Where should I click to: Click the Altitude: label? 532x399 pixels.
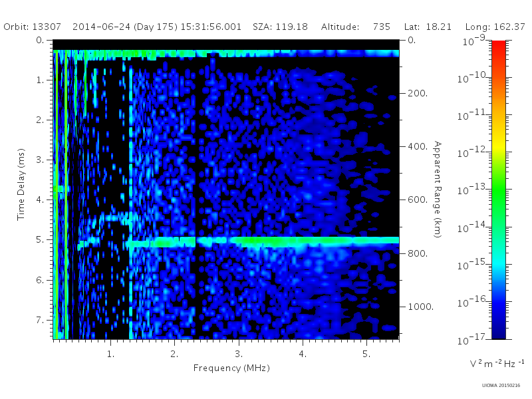point(340,27)
